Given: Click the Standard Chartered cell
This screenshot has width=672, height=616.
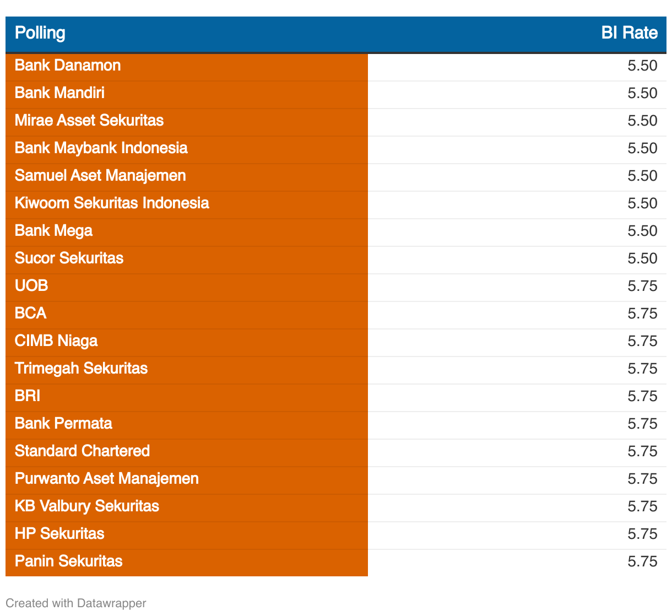Looking at the screenshot, I should coord(82,451).
